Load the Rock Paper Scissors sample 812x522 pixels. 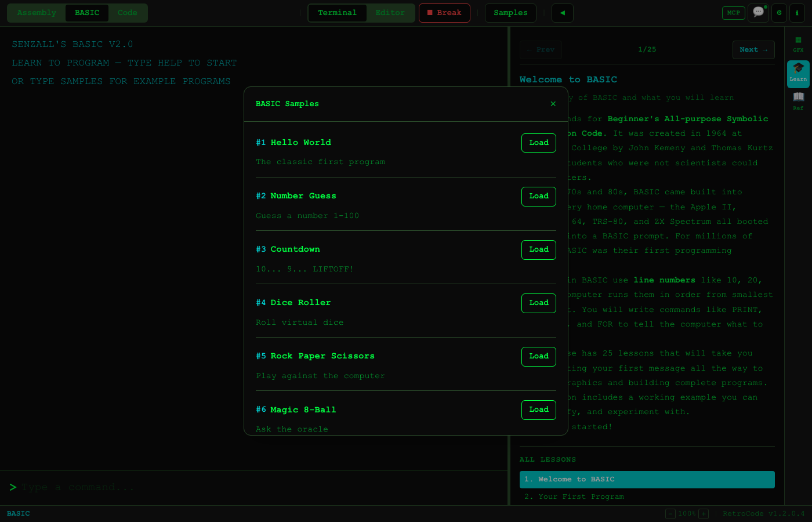click(538, 356)
